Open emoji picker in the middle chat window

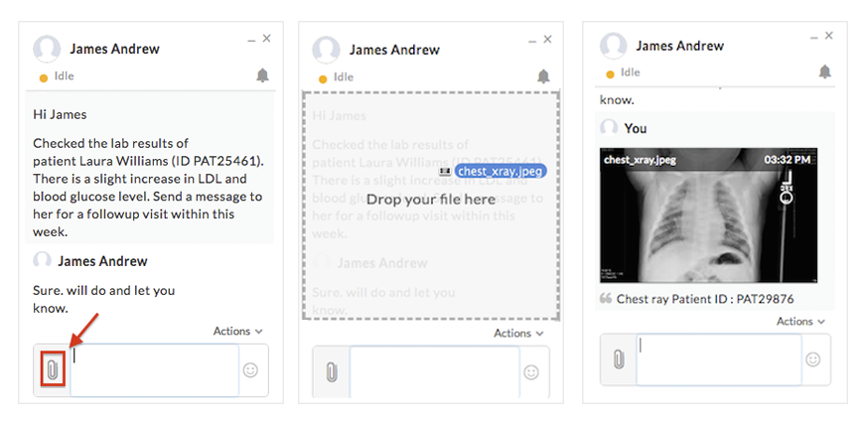[x=531, y=371]
